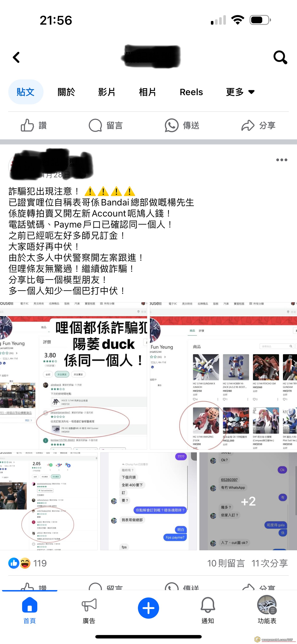Open the +2 more photos thumbnail
The width and height of the screenshot is (297, 644).
(x=248, y=501)
